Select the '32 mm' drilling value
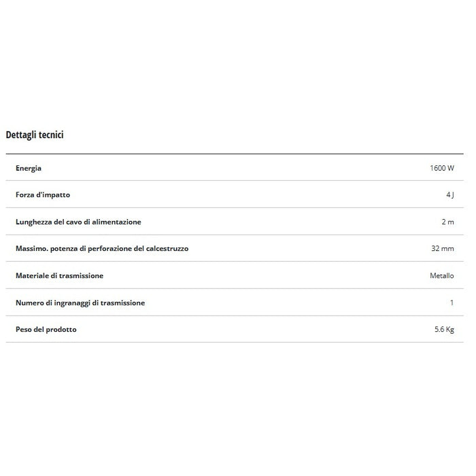This screenshot has width=476, height=476. (x=442, y=248)
